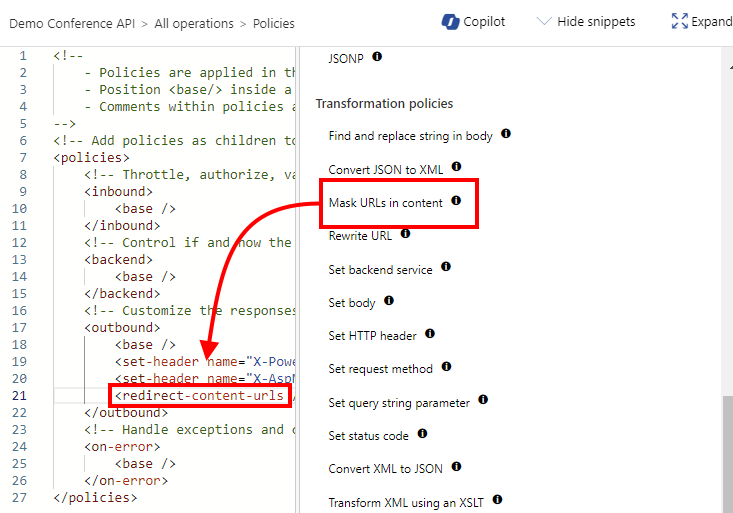The height and width of the screenshot is (513, 733).
Task: Place cursor on <backend> tag line
Action: (118, 260)
